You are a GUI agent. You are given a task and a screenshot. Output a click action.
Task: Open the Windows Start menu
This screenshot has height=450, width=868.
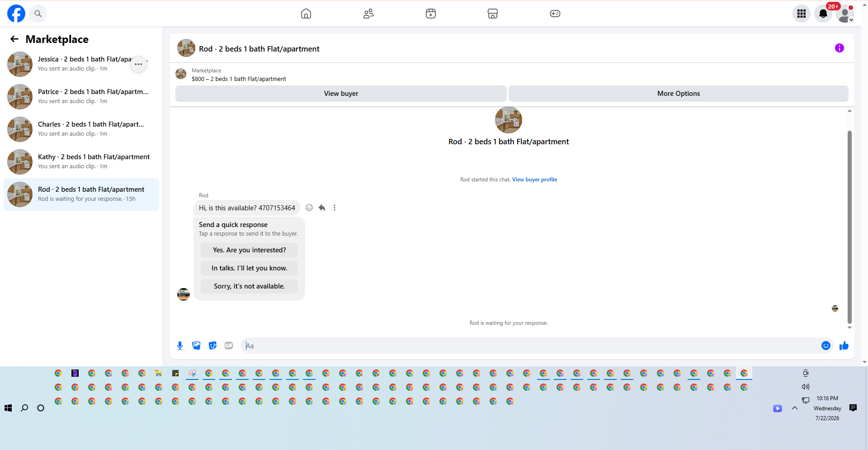click(8, 408)
